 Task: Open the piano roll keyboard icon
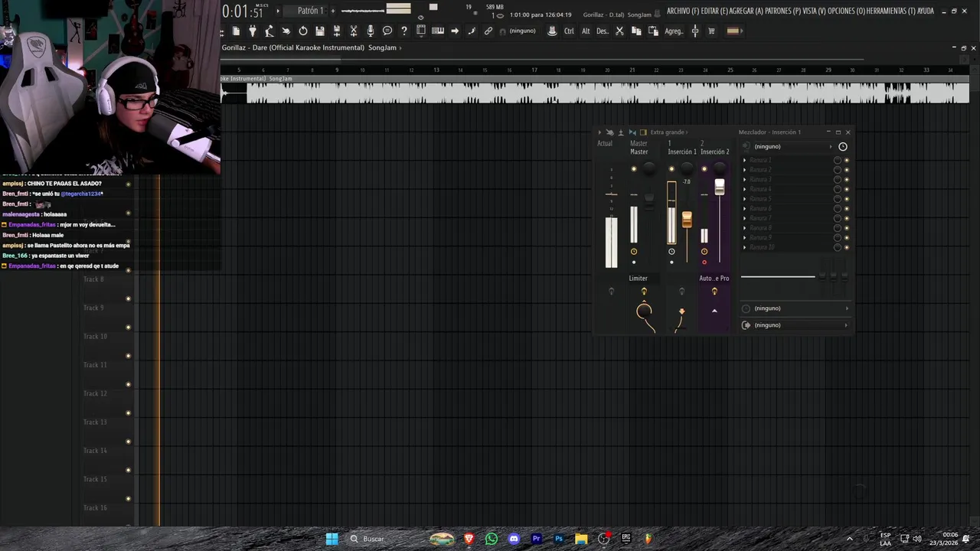coord(438,31)
